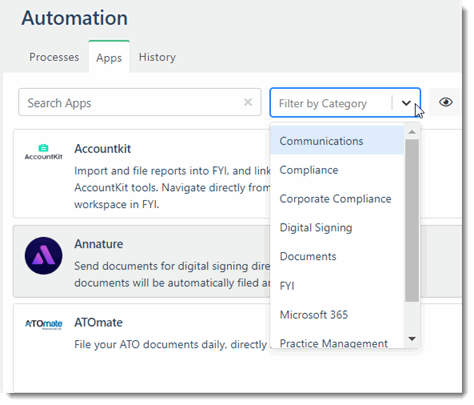Open the Processes tab
474x405 pixels.
pyautogui.click(x=54, y=57)
